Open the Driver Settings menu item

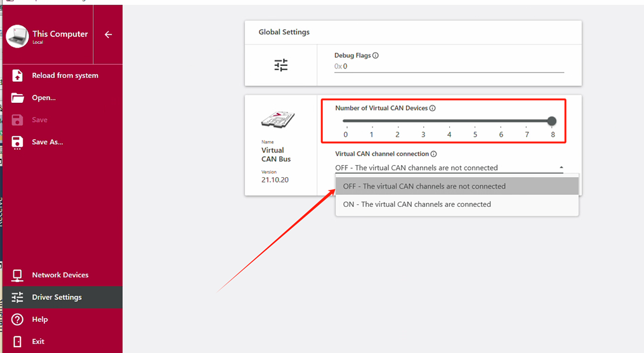point(56,297)
